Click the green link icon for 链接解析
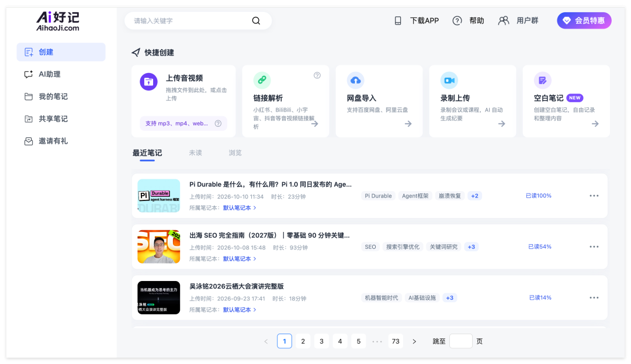Viewport: 631px width, 364px height. click(262, 79)
